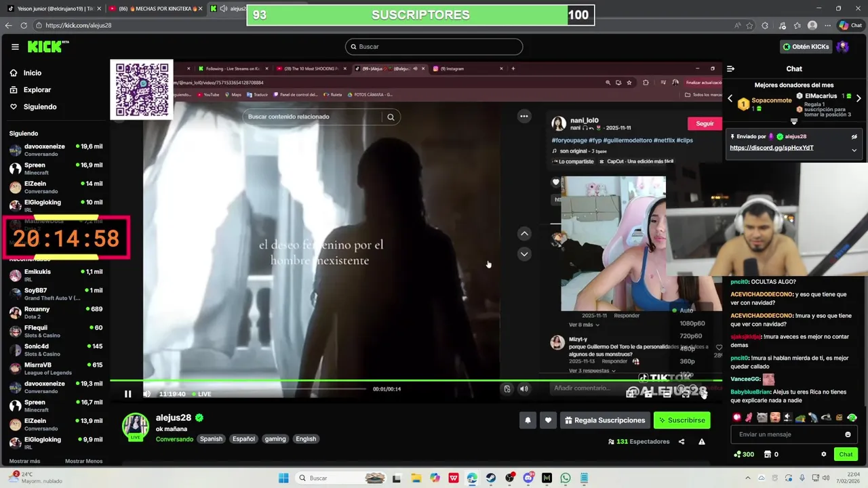The height and width of the screenshot is (488, 868).
Task: Select Auto video quality
Action: click(x=686, y=310)
